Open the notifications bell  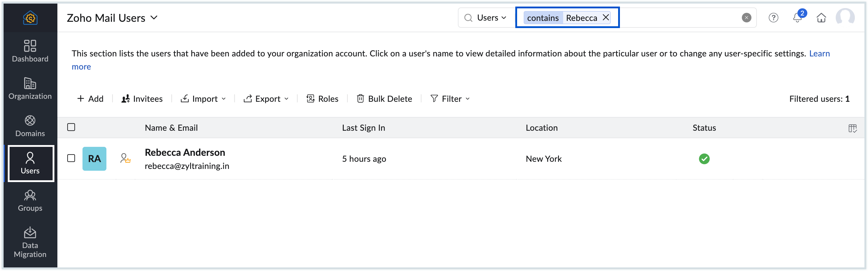(x=797, y=18)
